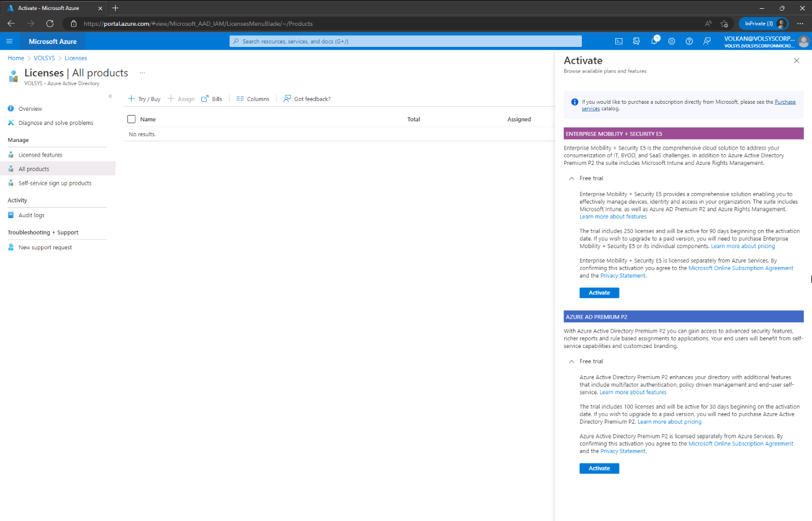812x521 pixels.
Task: Open New support request
Action: (45, 248)
